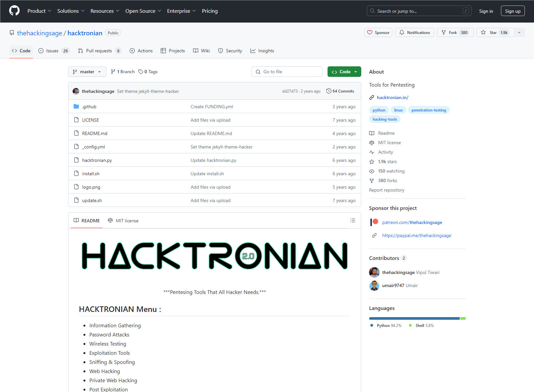Open thehackingsage owner profile link

(x=40, y=33)
